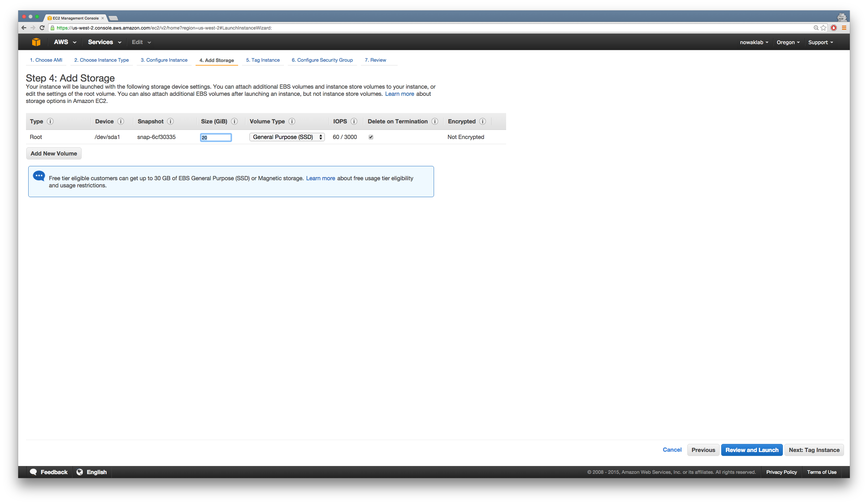Click the info icon next to IOPS column
The height and width of the screenshot is (504, 868).
click(354, 121)
